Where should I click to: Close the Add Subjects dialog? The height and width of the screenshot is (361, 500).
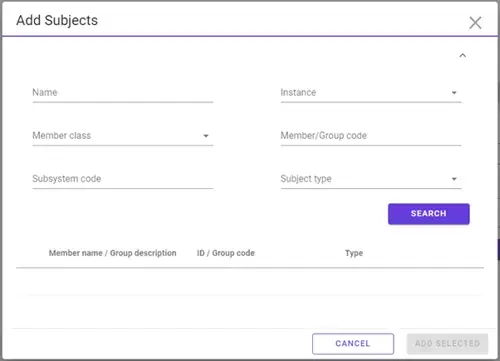(475, 23)
